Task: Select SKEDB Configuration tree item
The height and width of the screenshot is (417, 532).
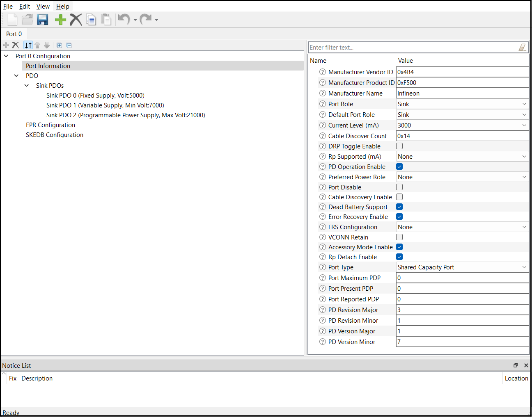Action: (x=55, y=134)
